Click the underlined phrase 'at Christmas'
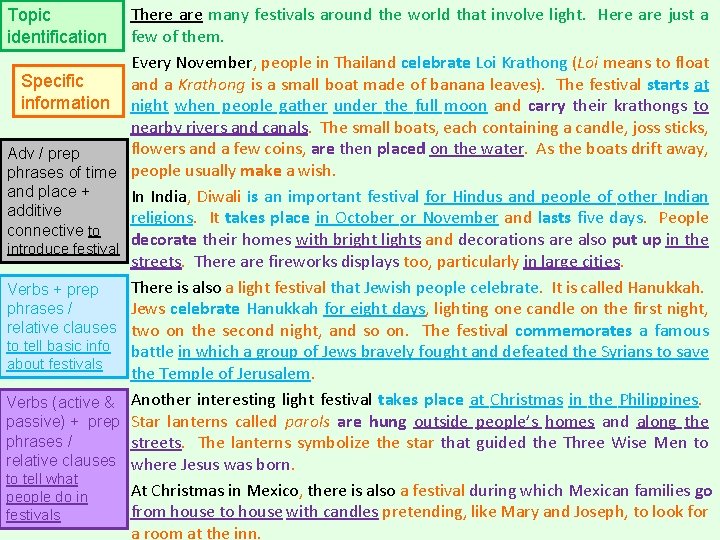720x540 pixels. [x=516, y=400]
